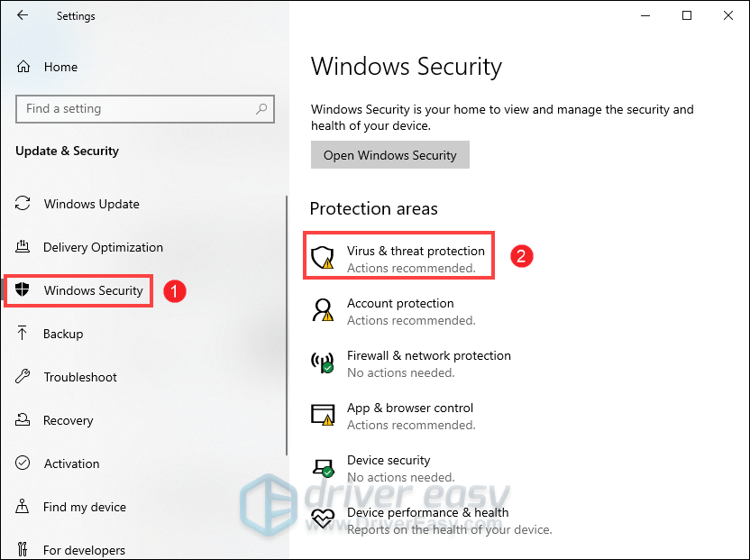Click the Windows Update refresh arrows icon
Viewport: 750px width, 560px height.
(x=23, y=203)
